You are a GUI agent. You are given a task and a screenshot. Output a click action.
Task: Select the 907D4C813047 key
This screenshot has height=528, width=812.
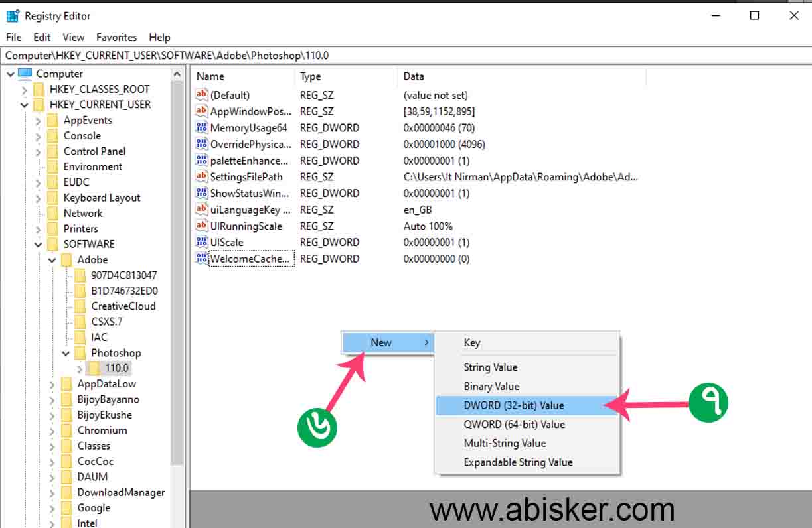coord(124,275)
